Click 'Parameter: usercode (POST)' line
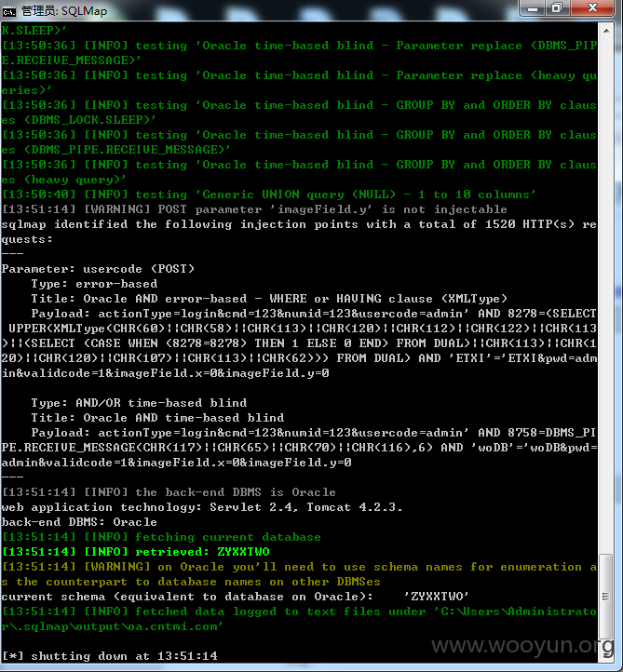The image size is (623, 672). pos(98,269)
